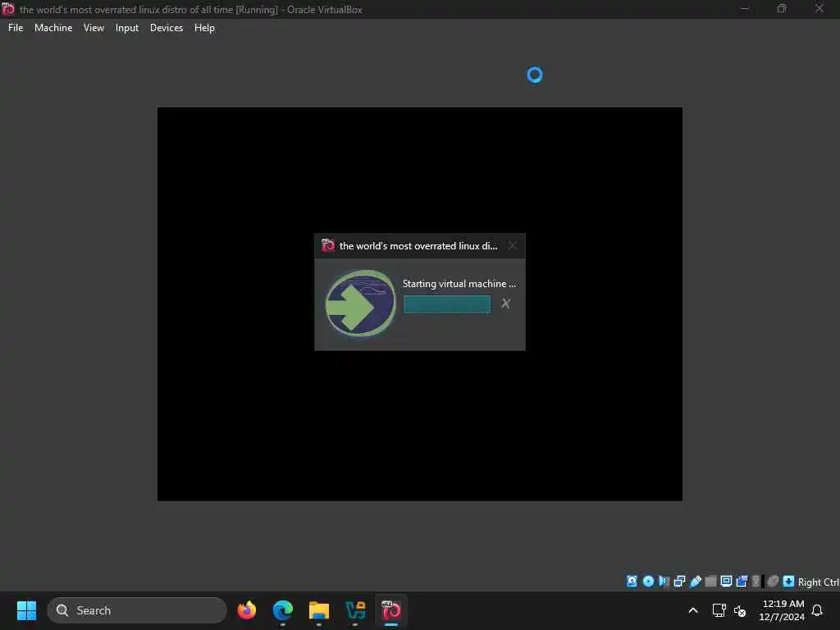This screenshot has width=840, height=630.
Task: Click the greyed-out virtualization features status icon
Action: pos(756,582)
